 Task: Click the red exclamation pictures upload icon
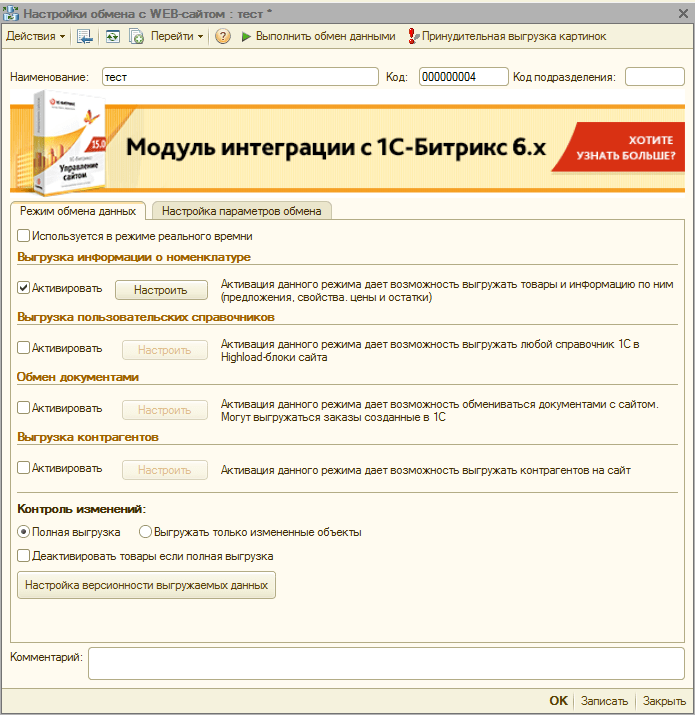point(413,36)
